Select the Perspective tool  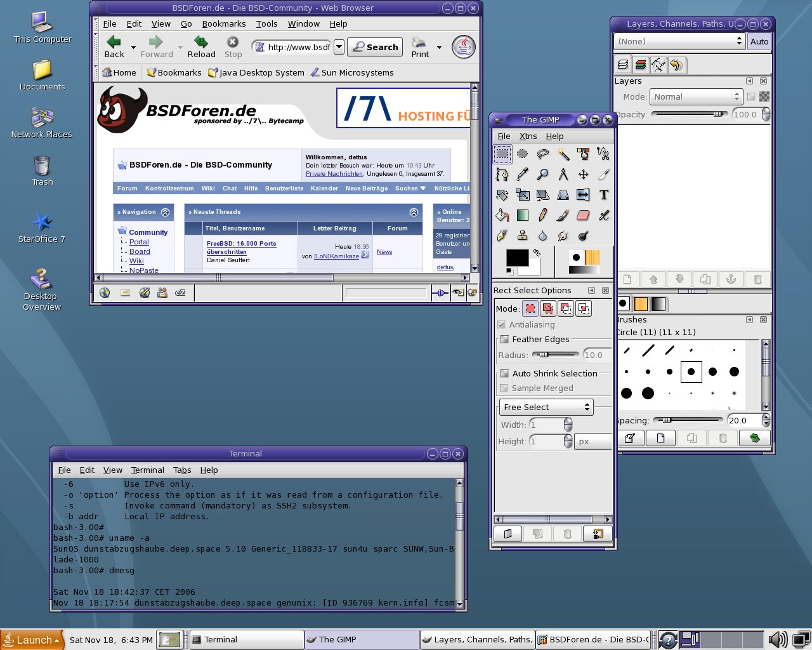coord(563,194)
